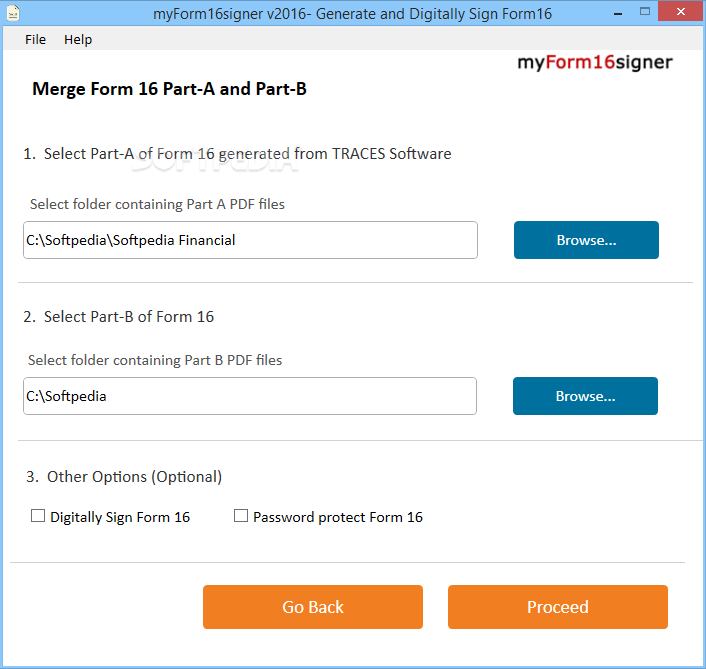
Task: Open the File menu
Action: pos(36,39)
